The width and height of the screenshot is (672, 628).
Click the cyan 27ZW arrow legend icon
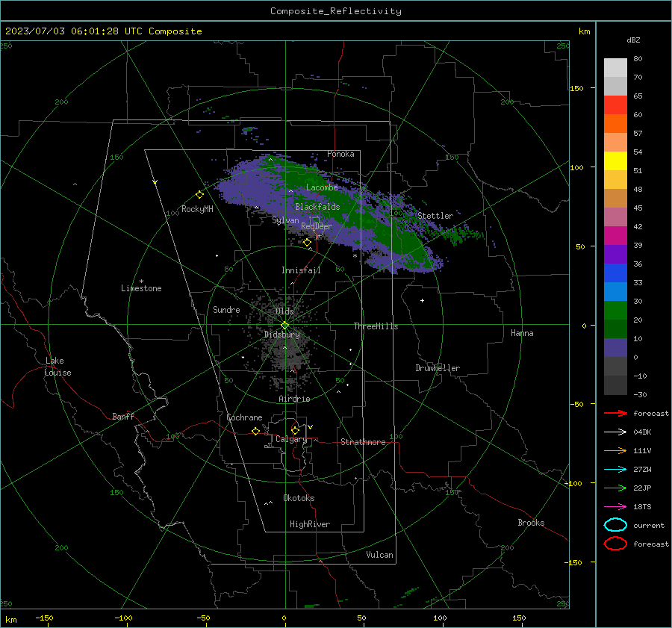coord(615,470)
